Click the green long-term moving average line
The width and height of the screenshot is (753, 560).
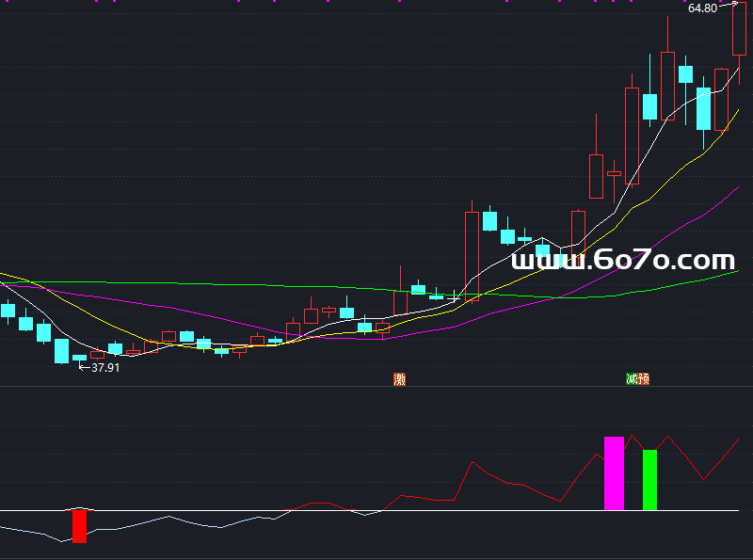[188, 282]
